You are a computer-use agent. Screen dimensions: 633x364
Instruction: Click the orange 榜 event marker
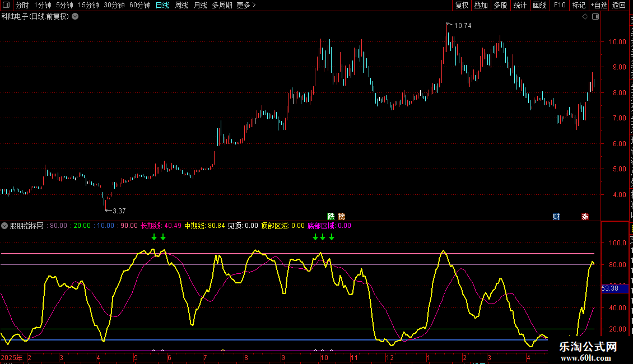tap(342, 217)
